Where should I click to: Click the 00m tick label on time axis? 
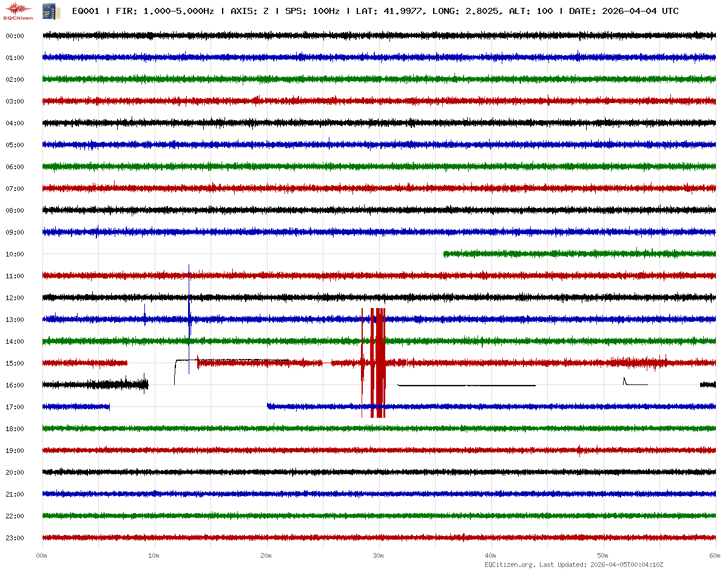pos(42,556)
